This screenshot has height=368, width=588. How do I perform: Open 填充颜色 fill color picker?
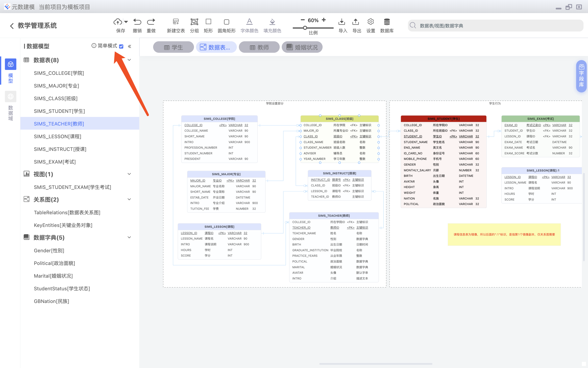[x=272, y=25]
